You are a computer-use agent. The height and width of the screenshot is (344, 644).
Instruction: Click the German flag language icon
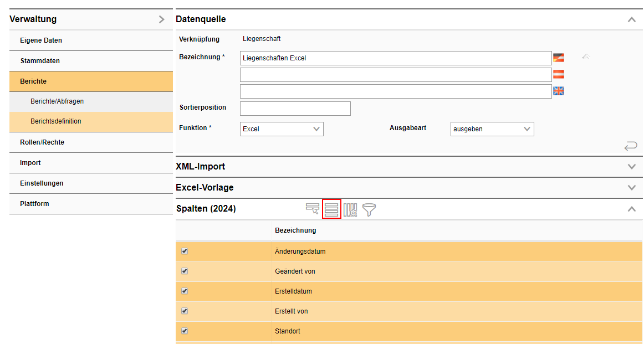click(559, 58)
